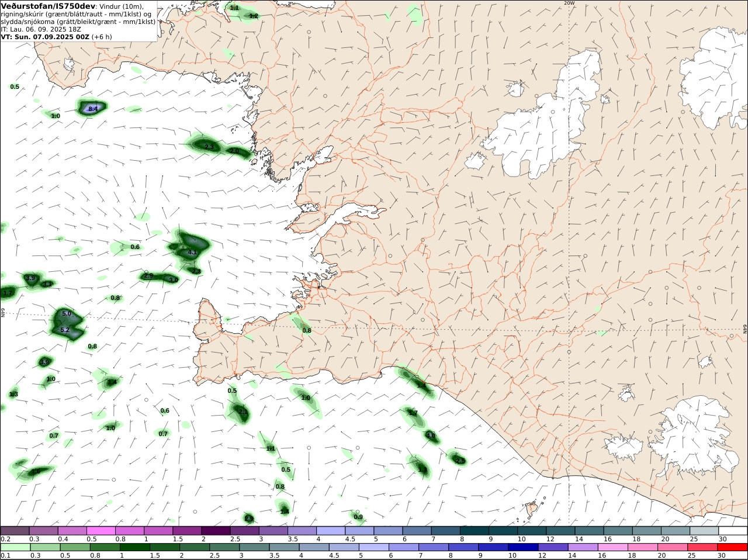Select upper legend swatch labeled 2
748x560 pixels.
click(216, 530)
